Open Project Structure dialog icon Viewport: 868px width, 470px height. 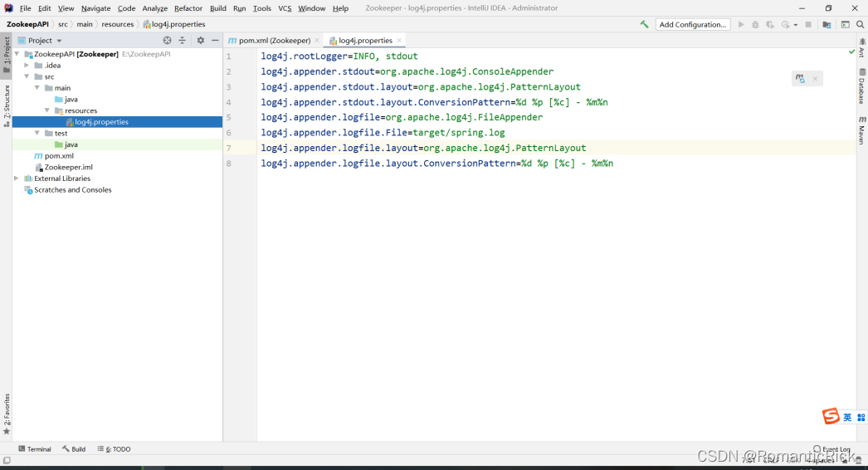pos(827,24)
